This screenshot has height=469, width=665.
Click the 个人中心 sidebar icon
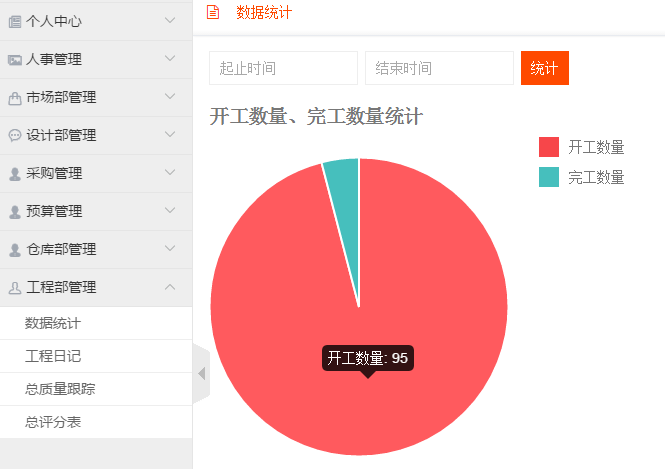tap(14, 21)
